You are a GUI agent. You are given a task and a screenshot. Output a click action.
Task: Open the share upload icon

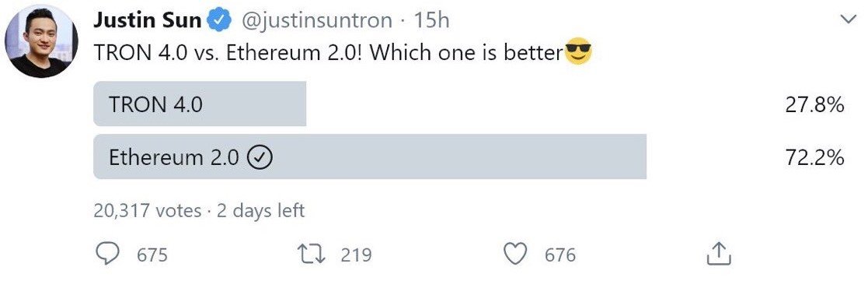(x=720, y=254)
